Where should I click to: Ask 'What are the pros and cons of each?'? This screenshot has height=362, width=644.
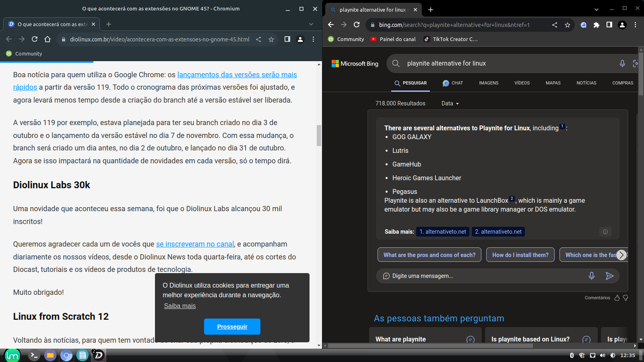point(429,255)
